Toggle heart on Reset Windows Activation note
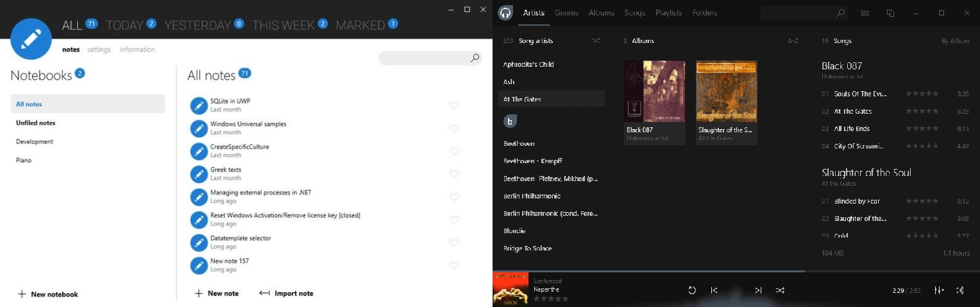The height and width of the screenshot is (307, 980). (454, 220)
